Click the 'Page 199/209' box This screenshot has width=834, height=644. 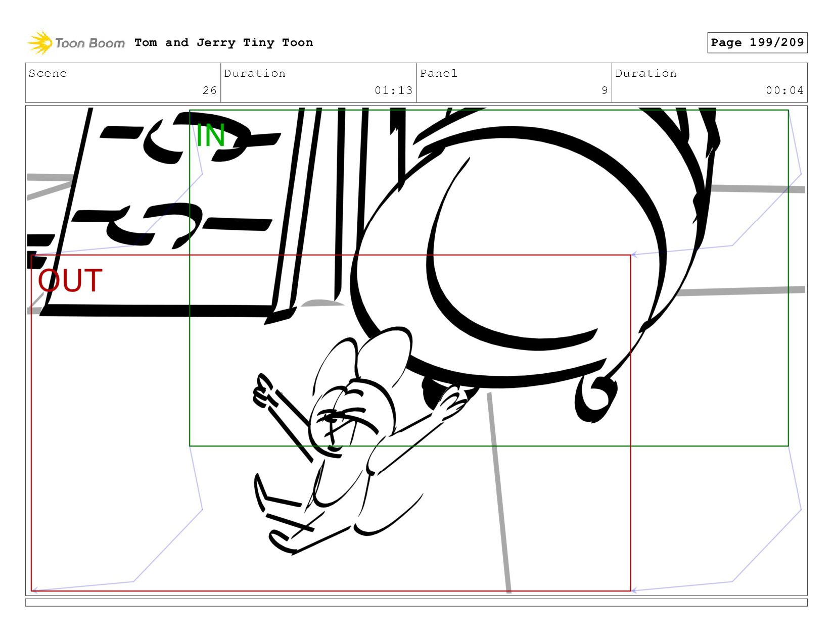pyautogui.click(x=757, y=42)
